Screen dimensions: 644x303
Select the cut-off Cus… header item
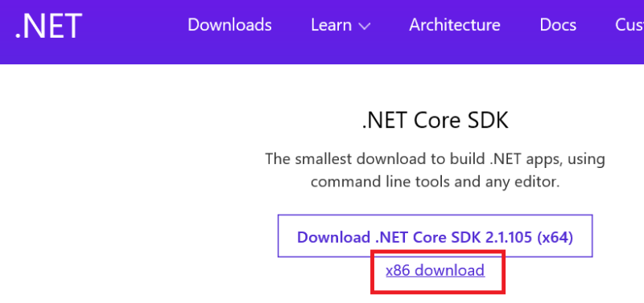(x=630, y=25)
